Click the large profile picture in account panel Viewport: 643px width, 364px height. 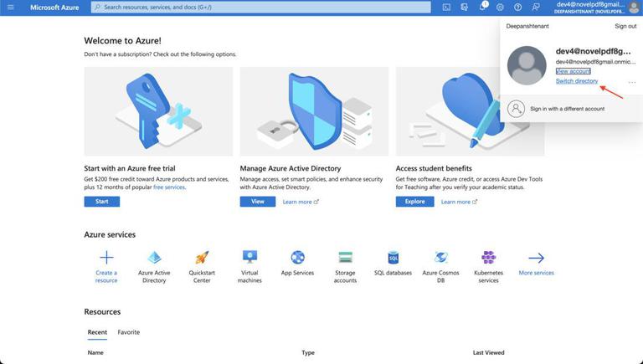pos(527,65)
